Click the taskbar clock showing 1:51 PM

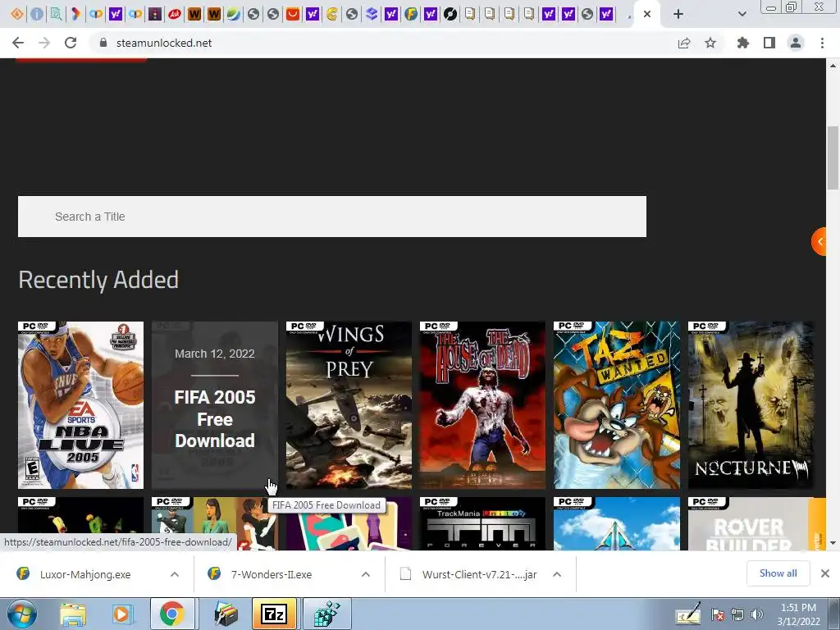798,614
